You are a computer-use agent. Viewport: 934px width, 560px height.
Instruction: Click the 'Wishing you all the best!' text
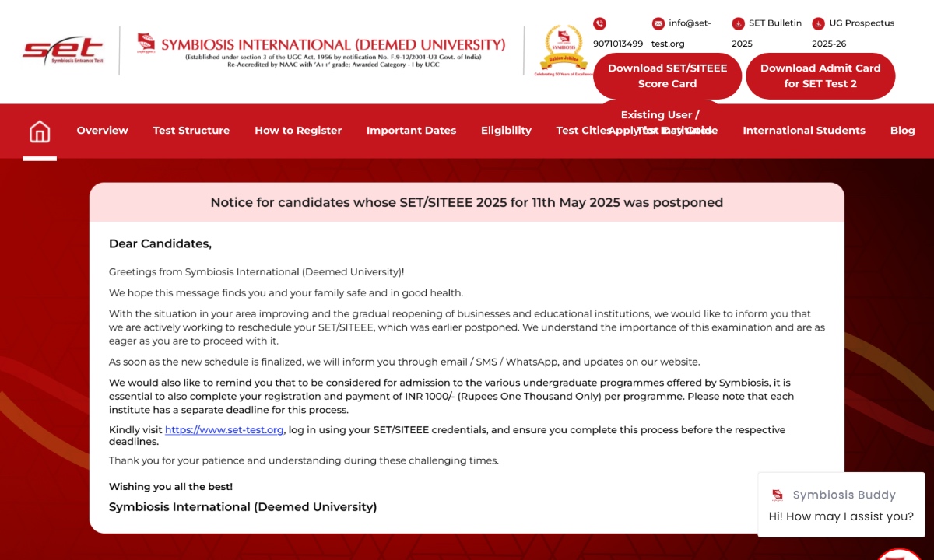(x=170, y=487)
